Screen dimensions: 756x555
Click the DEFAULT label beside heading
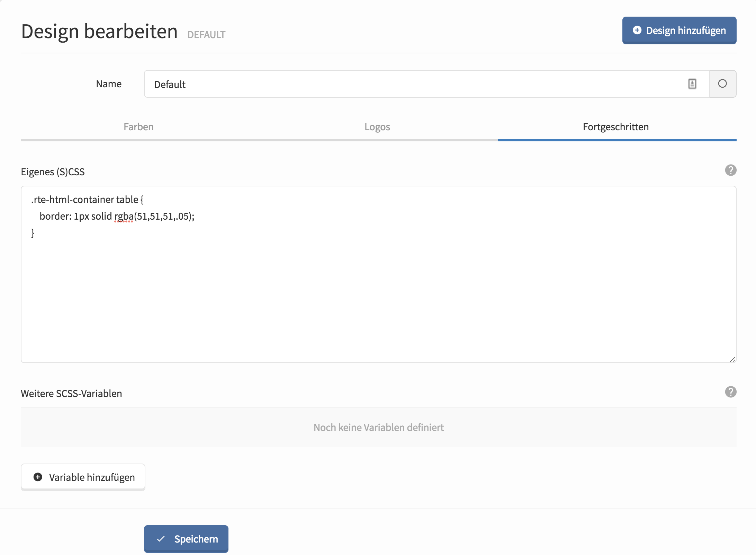(x=206, y=35)
